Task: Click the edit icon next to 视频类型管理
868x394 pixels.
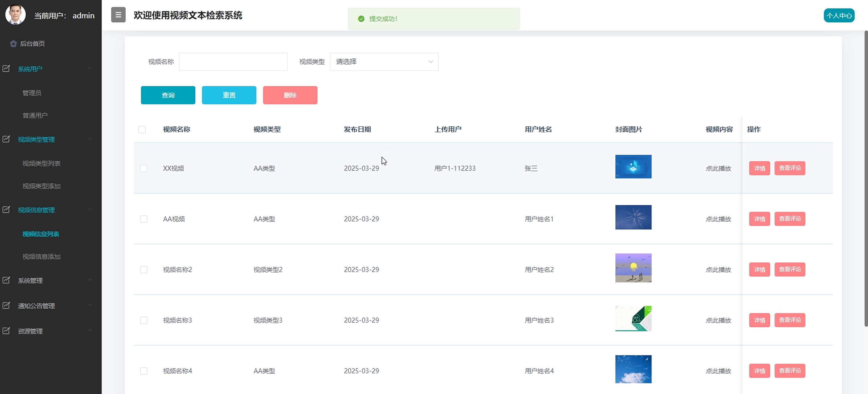Action: click(x=6, y=139)
